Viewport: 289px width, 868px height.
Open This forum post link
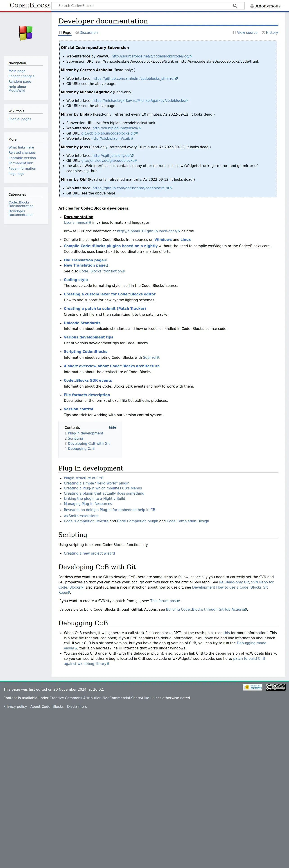tap(165, 601)
